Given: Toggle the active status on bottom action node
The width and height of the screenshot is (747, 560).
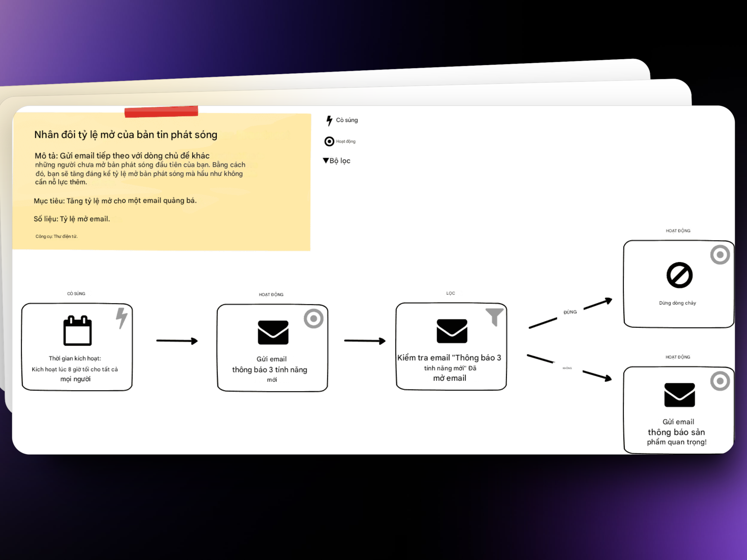Looking at the screenshot, I should pyautogui.click(x=721, y=380).
